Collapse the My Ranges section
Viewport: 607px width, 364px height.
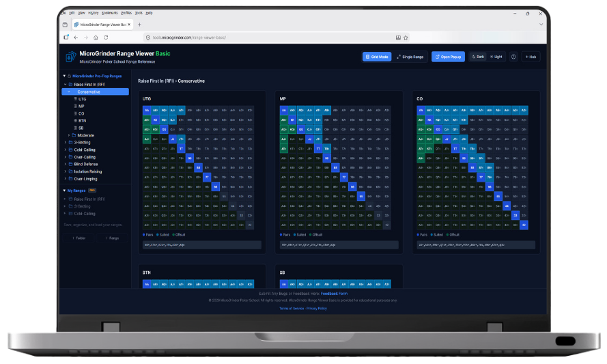coord(64,191)
